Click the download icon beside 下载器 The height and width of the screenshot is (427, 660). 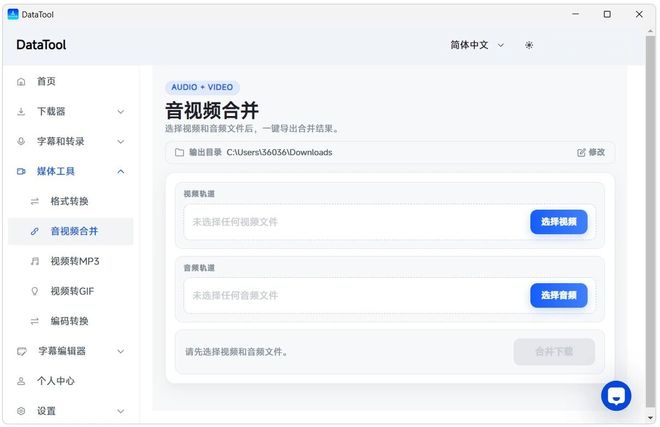tap(21, 112)
